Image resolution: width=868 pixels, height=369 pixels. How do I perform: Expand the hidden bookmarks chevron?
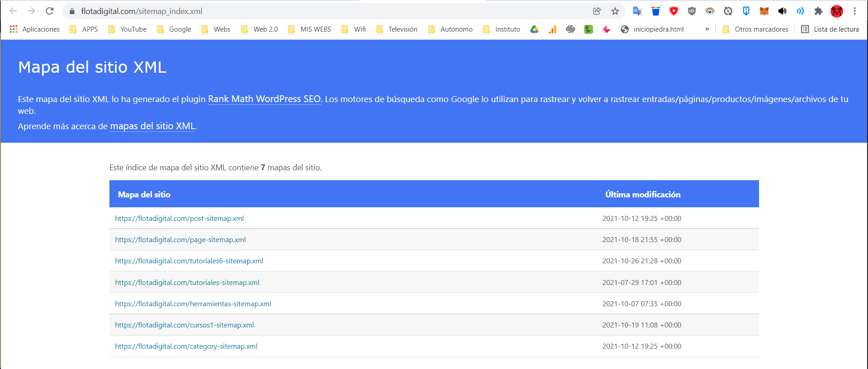(x=707, y=29)
